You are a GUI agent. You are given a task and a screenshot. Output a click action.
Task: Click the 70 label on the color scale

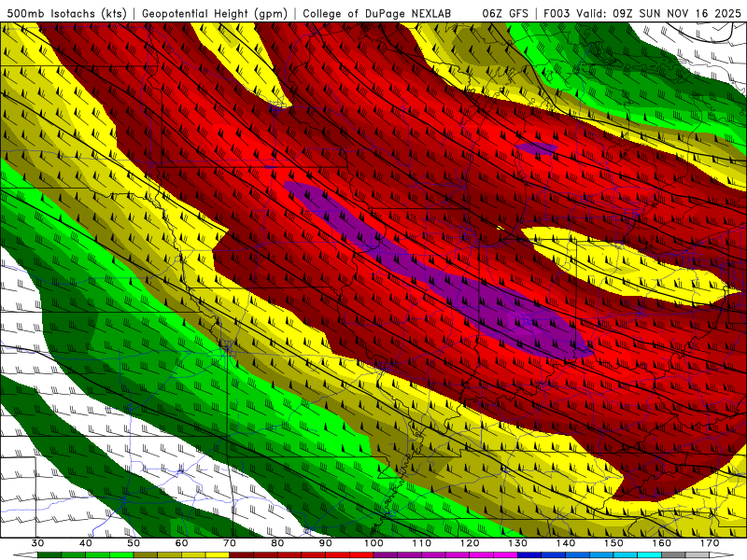click(x=230, y=543)
